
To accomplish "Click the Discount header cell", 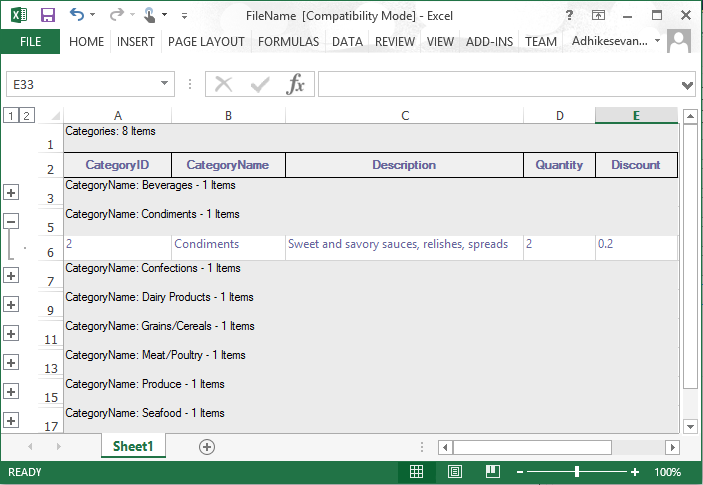I will 636,165.
